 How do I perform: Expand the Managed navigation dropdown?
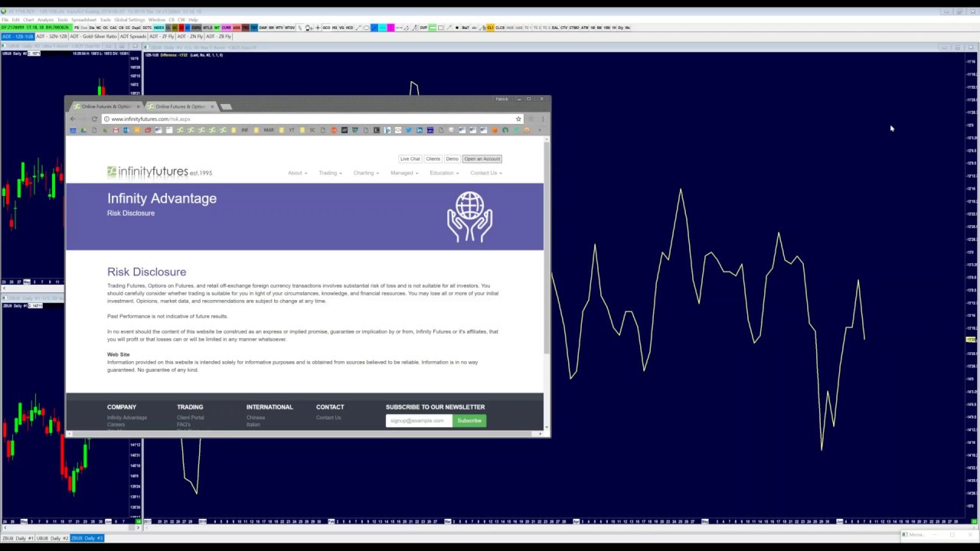click(404, 173)
